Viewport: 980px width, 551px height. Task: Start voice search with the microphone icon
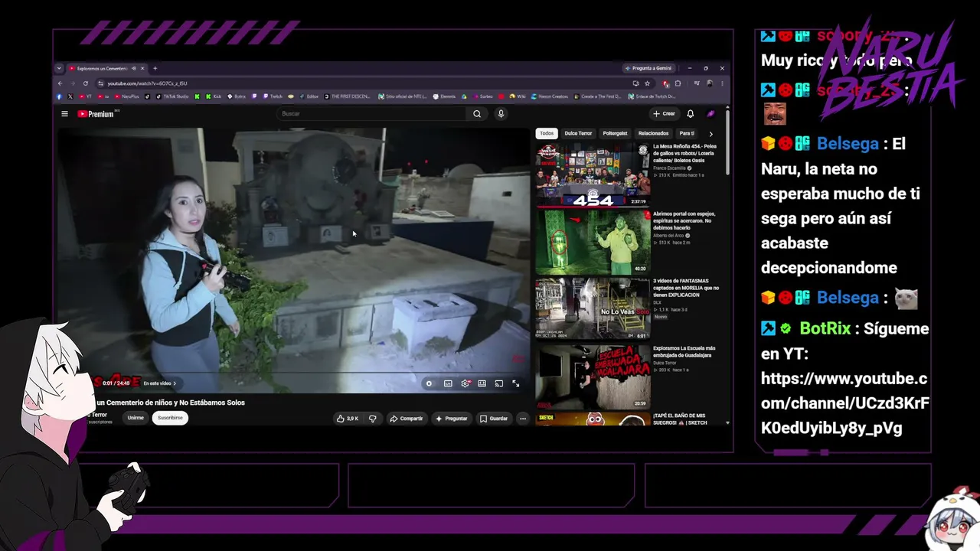(x=501, y=114)
